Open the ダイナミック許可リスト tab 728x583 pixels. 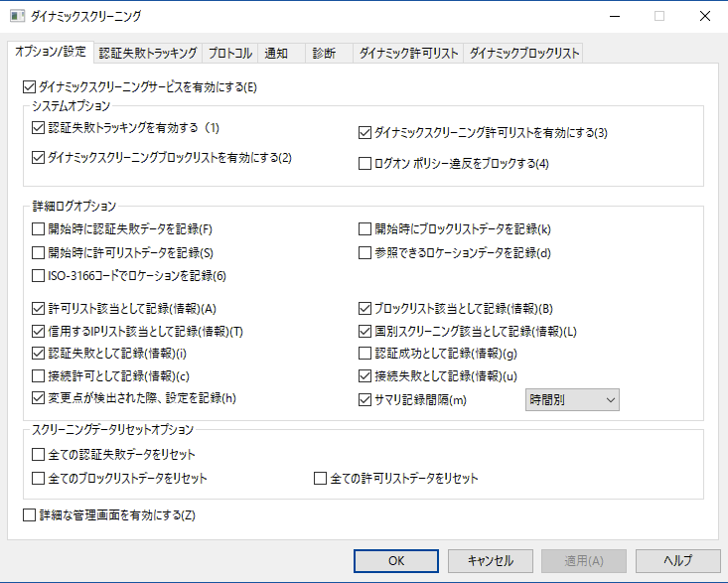coord(408,53)
